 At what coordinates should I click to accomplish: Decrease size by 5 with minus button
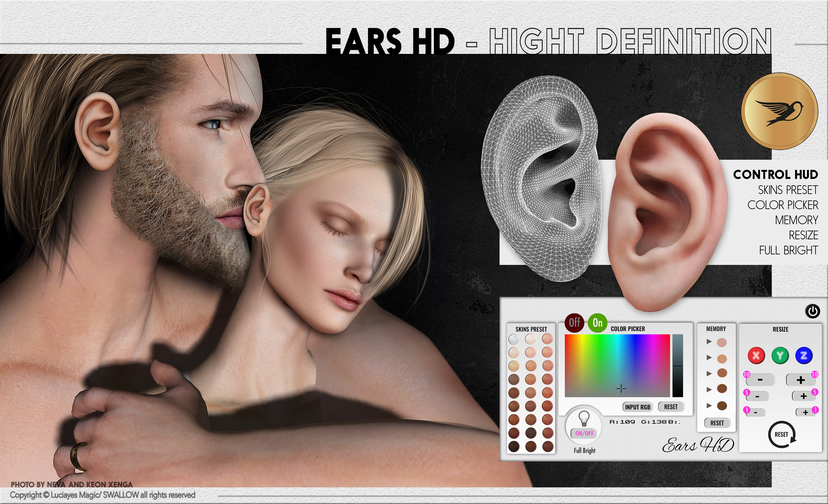[757, 396]
